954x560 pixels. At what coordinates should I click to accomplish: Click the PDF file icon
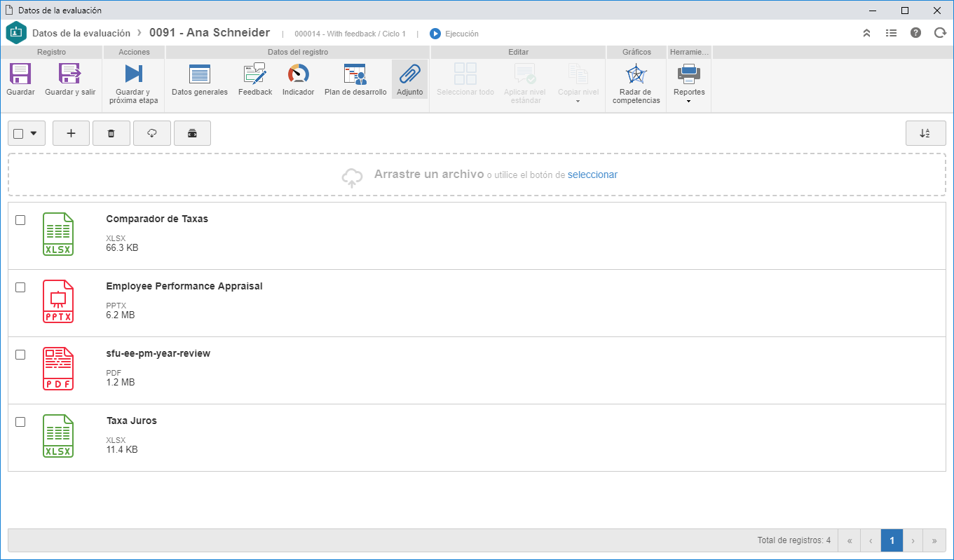click(58, 369)
